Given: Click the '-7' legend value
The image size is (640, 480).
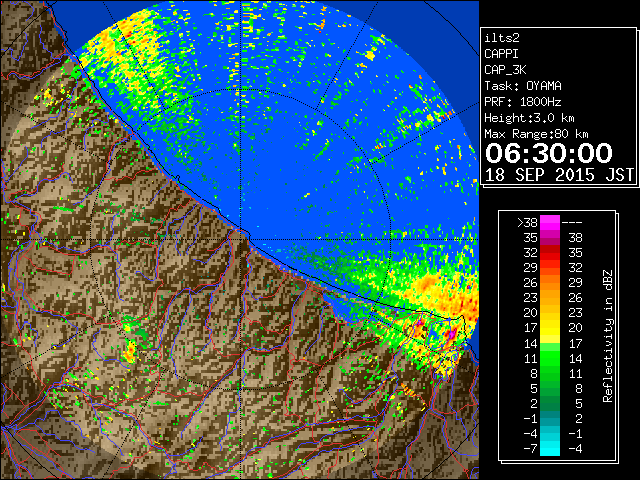Looking at the screenshot, I should pyautogui.click(x=530, y=449).
